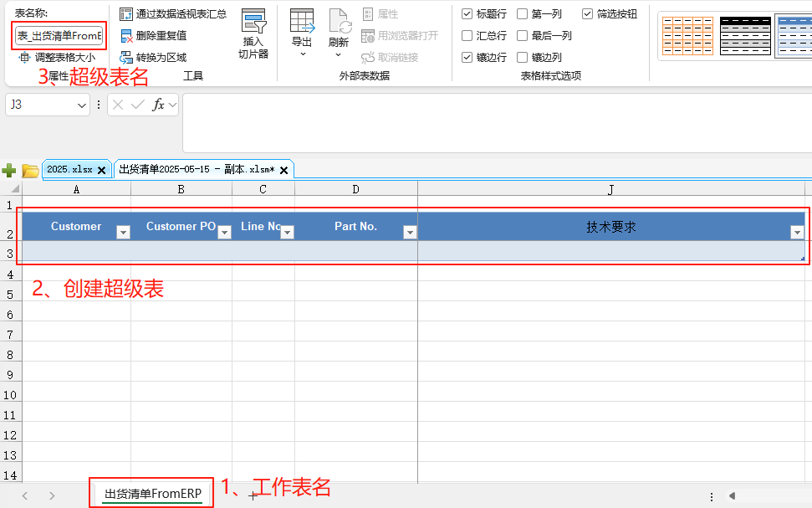Convert table to range (转换为区域)
This screenshot has height=508, width=812.
pos(153,58)
